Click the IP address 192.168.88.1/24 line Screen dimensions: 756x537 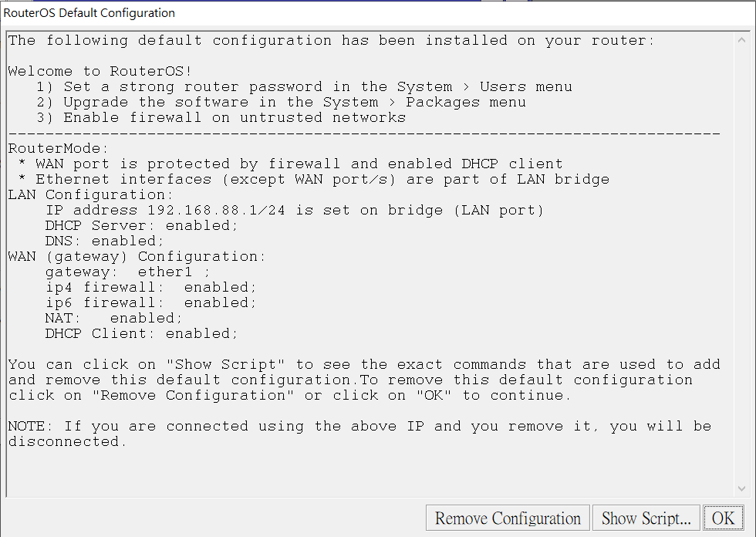click(294, 210)
